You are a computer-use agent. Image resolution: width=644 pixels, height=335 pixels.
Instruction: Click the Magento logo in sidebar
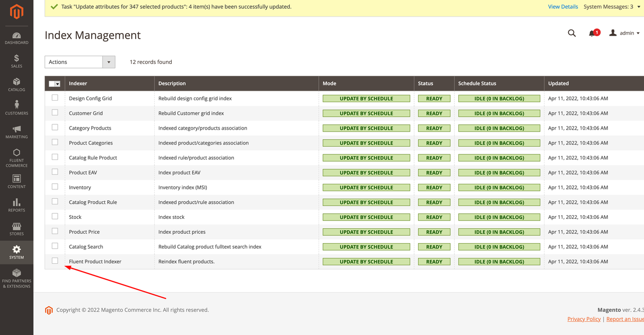tap(16, 11)
